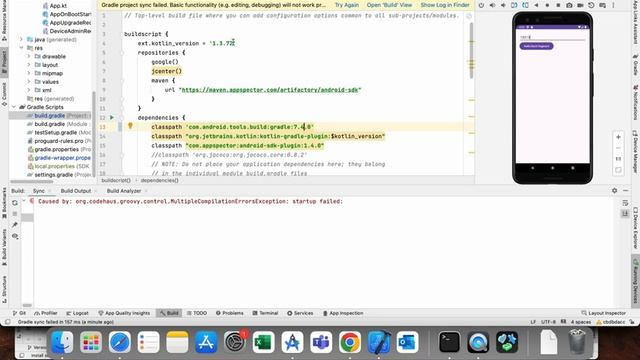Open Microsoft Excel from the dock

(x=263, y=342)
